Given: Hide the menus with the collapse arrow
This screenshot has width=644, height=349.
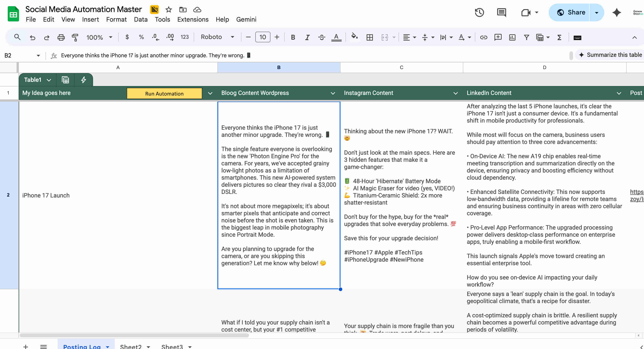Looking at the screenshot, I should (x=634, y=37).
